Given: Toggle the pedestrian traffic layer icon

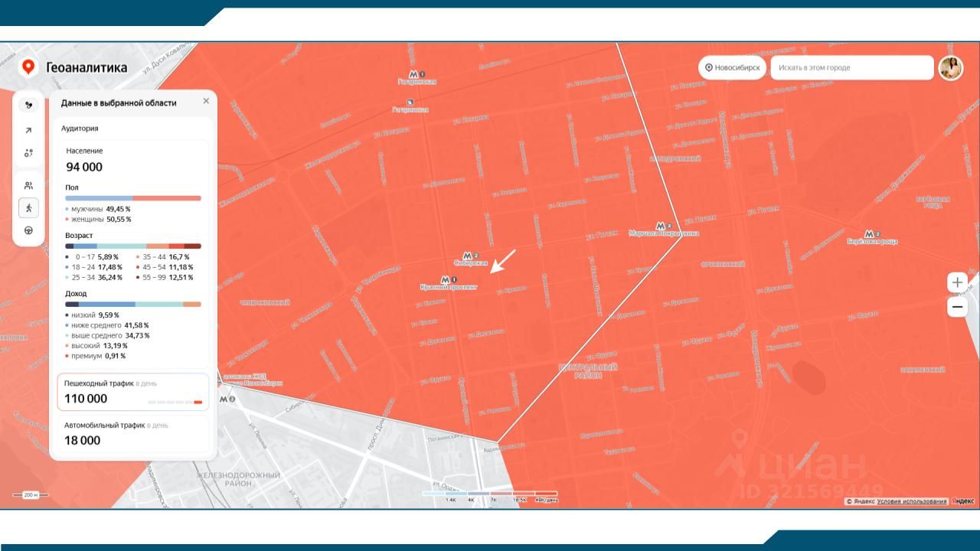Looking at the screenshot, I should [x=28, y=207].
